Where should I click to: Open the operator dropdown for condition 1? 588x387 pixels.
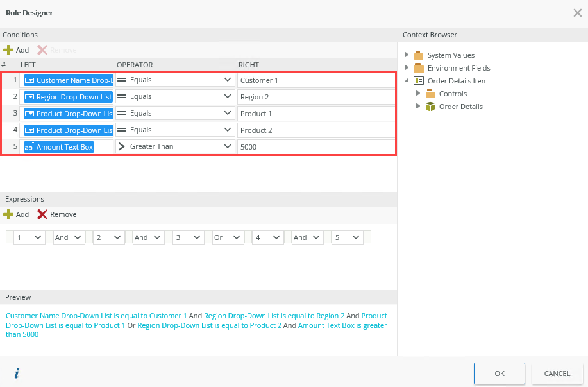pos(228,80)
